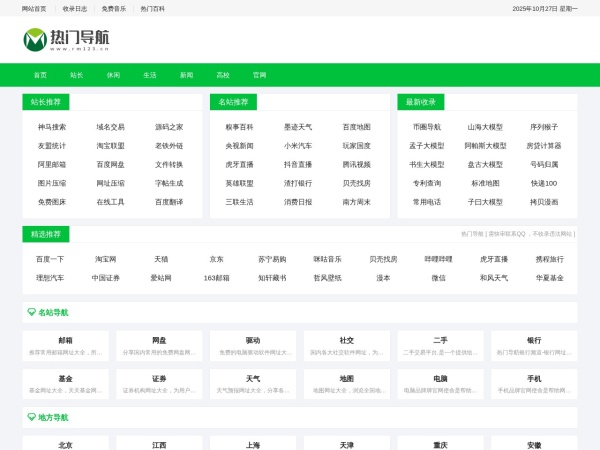The height and width of the screenshot is (450, 600).
Task: Open the 网盘 category card
Action: pyautogui.click(x=159, y=346)
